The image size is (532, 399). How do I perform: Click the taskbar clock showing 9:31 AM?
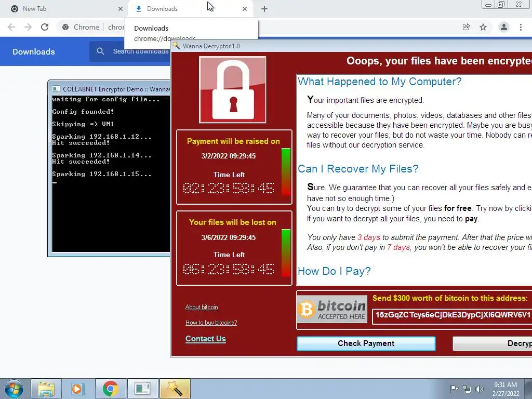click(506, 389)
